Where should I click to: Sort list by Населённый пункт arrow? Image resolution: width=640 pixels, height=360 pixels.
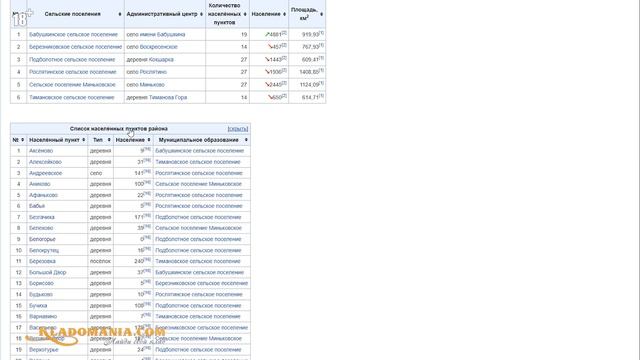83,140
